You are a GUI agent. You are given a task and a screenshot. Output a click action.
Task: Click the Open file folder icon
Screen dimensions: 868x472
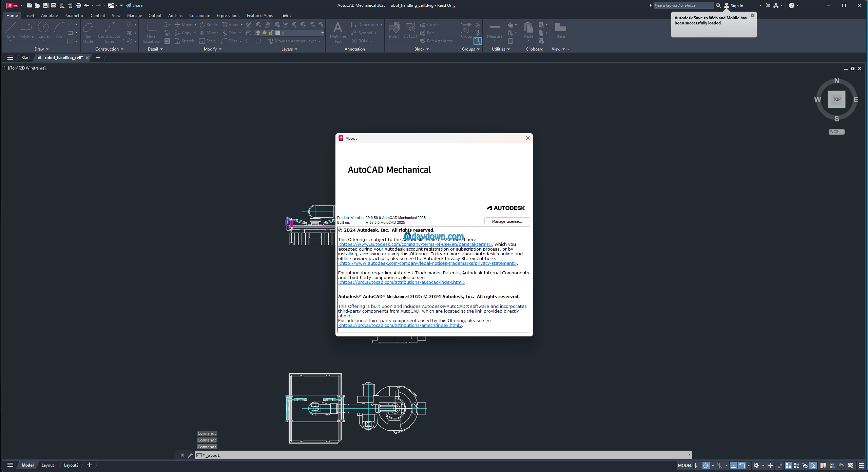coord(38,5)
